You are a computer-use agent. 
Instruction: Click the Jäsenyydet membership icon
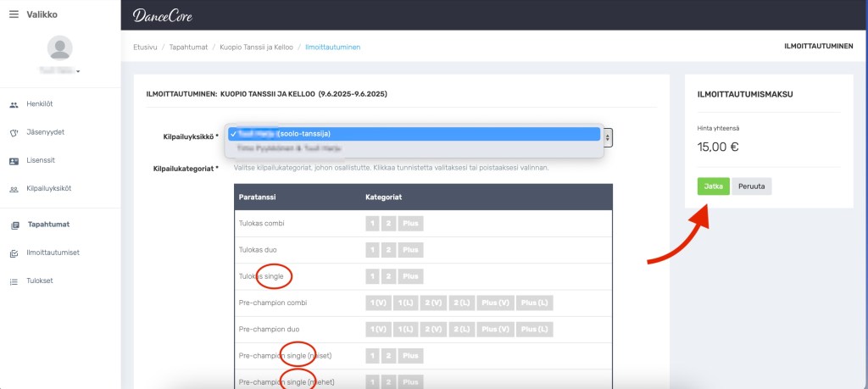[x=14, y=133]
